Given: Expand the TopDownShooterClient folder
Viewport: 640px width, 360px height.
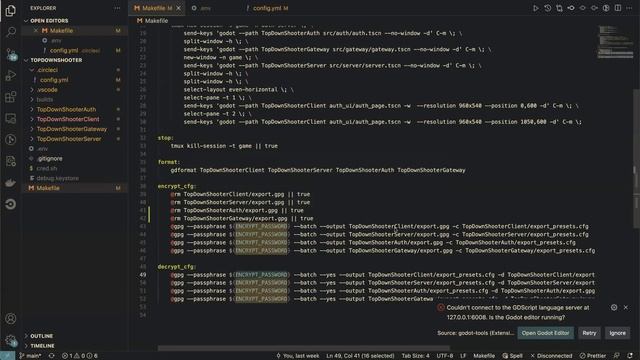Looking at the screenshot, I should 68,119.
